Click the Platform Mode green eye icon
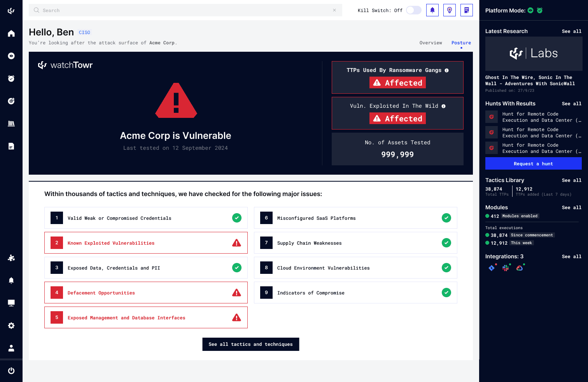Viewport: 588px width, 382px height. pos(530,11)
